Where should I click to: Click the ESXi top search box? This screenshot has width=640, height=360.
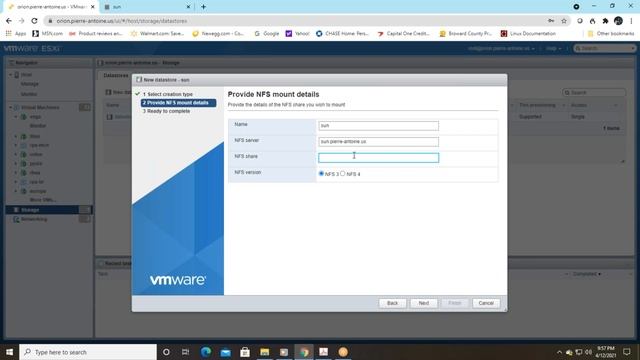[605, 48]
